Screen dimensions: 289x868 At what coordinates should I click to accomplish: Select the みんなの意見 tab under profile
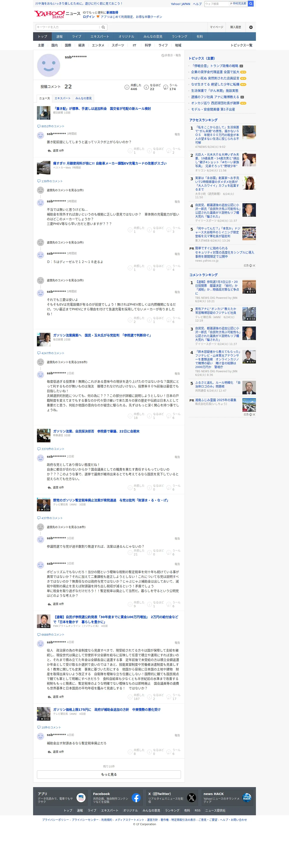coord(84,98)
